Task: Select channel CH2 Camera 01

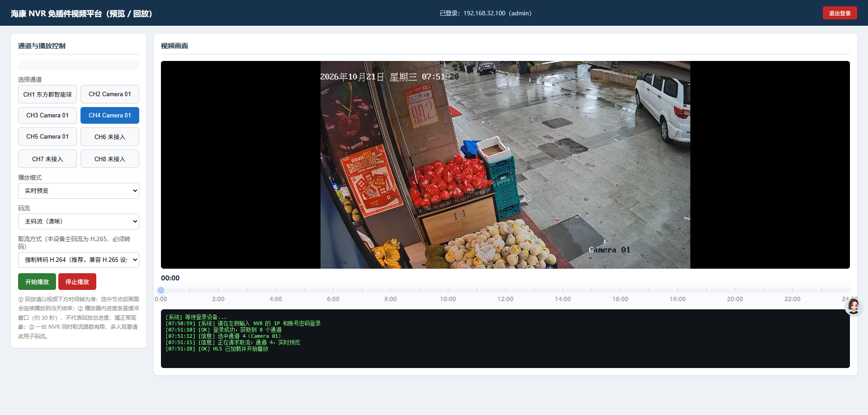Action: click(x=110, y=94)
